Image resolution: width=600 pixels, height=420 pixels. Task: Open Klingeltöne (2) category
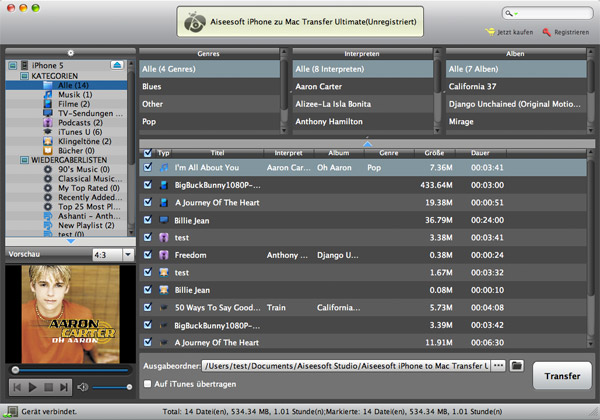pyautogui.click(x=85, y=141)
